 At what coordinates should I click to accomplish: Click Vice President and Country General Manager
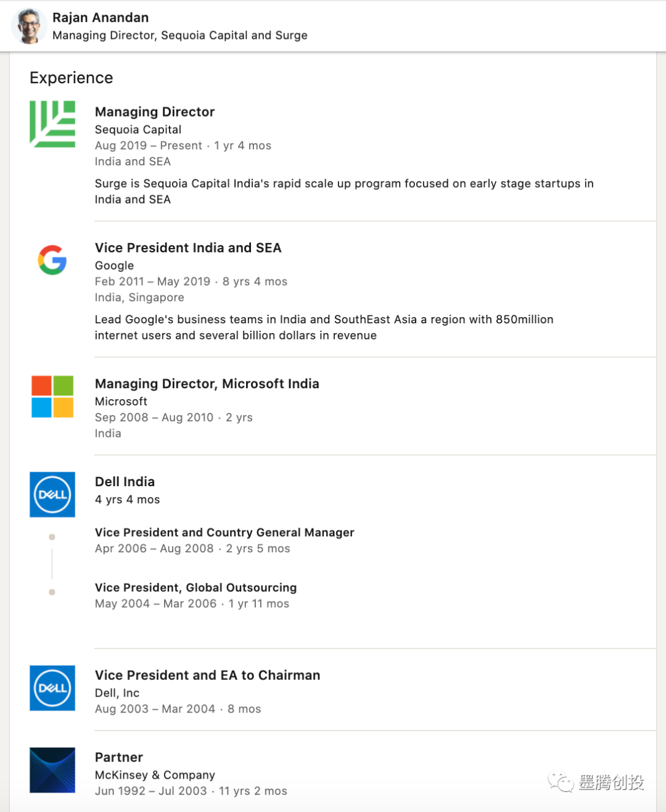(224, 532)
